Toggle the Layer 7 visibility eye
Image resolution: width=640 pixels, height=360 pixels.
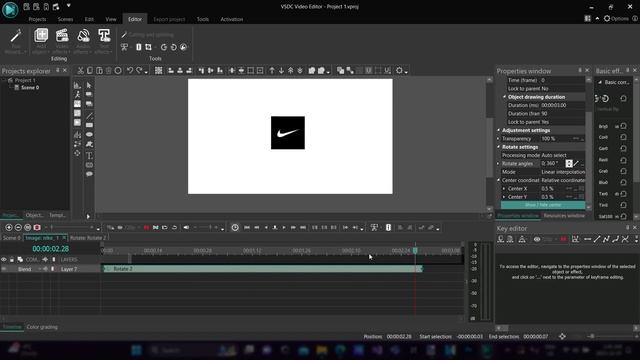(4, 269)
